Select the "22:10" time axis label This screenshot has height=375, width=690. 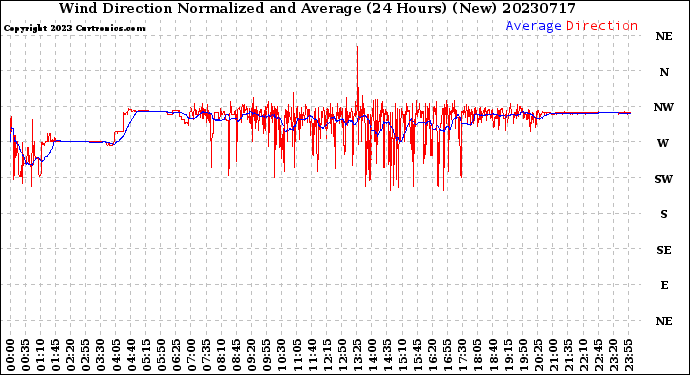point(584,355)
